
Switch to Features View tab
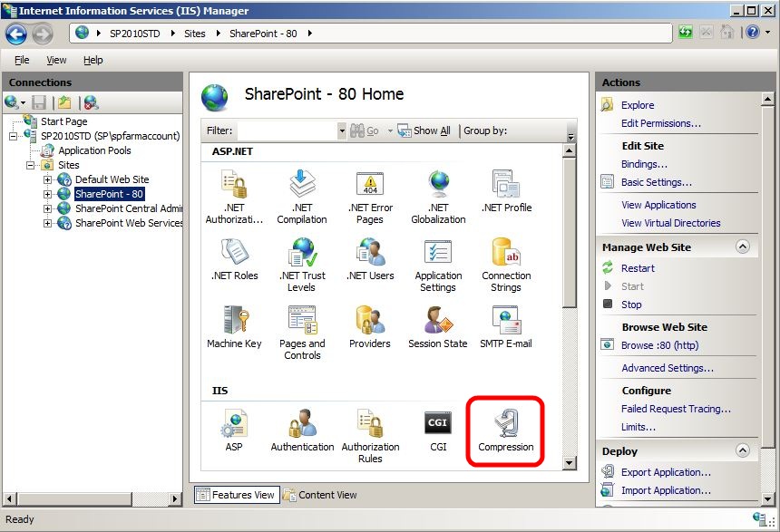237,495
